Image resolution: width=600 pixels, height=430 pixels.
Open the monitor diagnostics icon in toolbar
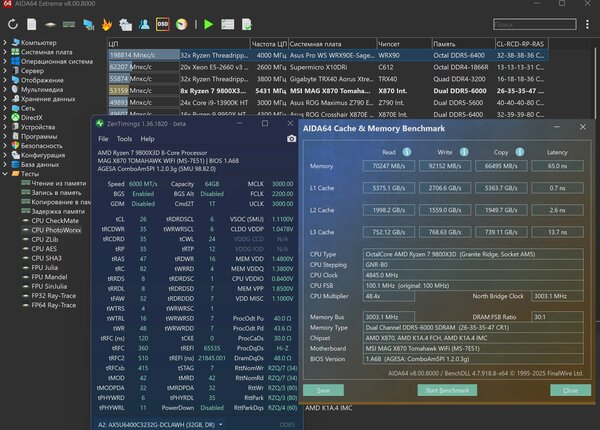click(88, 24)
